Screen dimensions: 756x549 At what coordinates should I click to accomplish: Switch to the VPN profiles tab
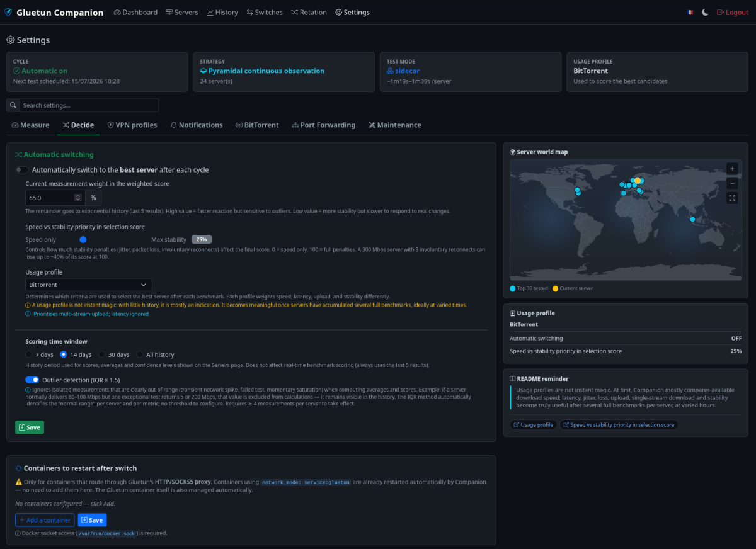pos(132,125)
